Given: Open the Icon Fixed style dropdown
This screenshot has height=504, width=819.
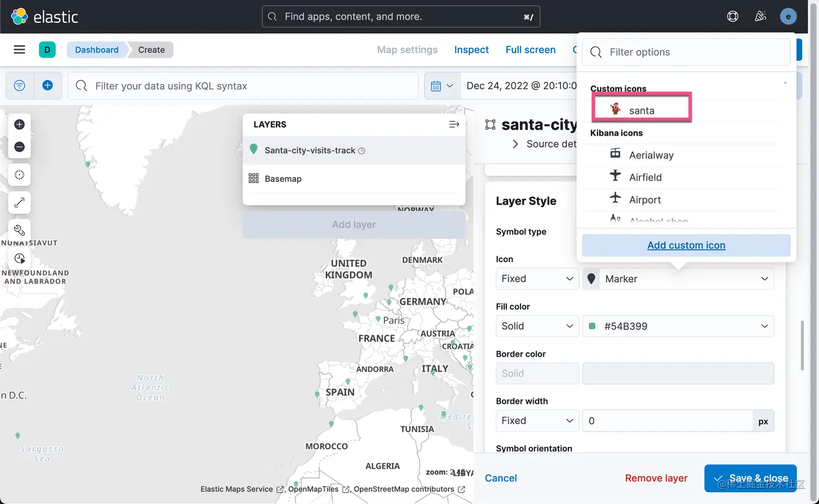Looking at the screenshot, I should [537, 279].
